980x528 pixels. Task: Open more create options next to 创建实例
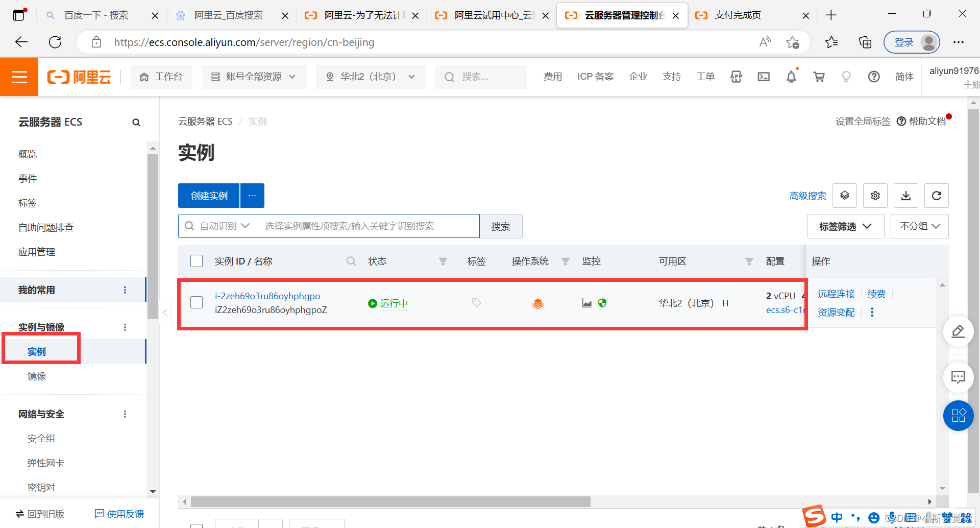click(x=252, y=196)
